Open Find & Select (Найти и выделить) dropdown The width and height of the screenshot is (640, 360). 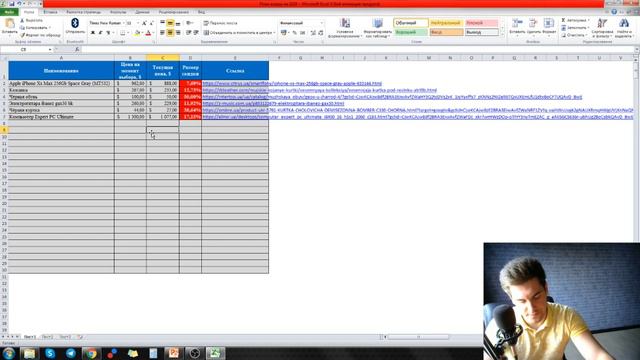click(x=624, y=28)
